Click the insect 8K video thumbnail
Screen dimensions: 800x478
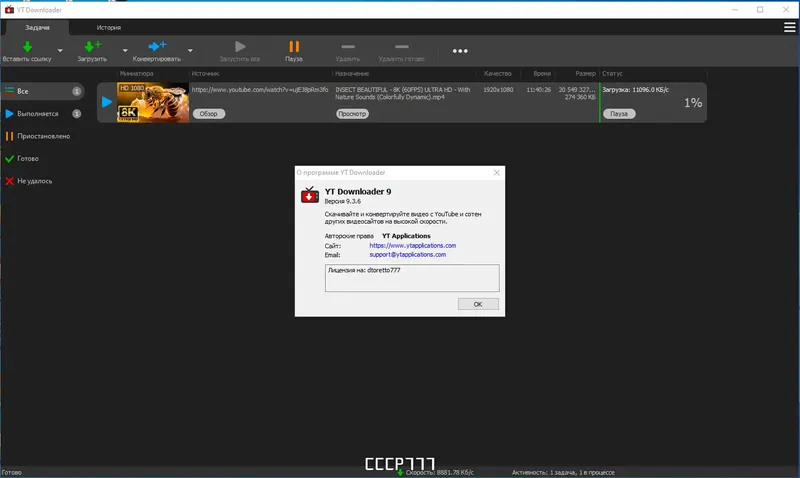click(x=153, y=103)
